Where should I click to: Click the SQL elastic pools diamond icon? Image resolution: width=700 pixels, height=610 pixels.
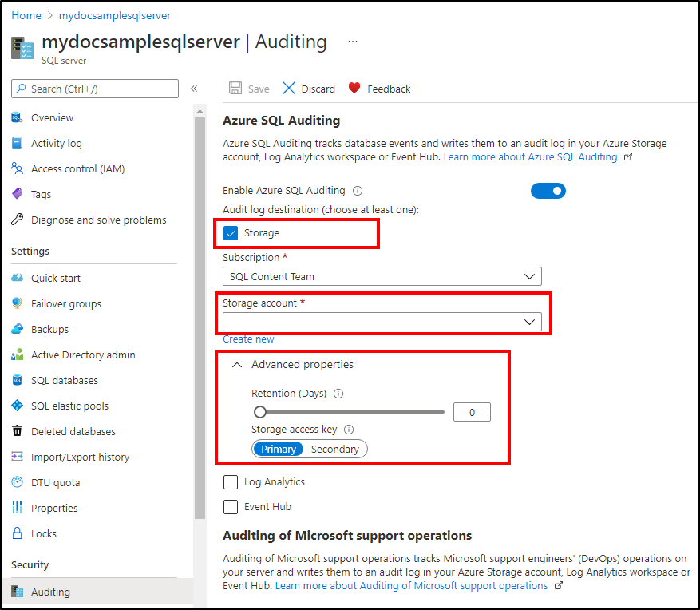coord(17,406)
